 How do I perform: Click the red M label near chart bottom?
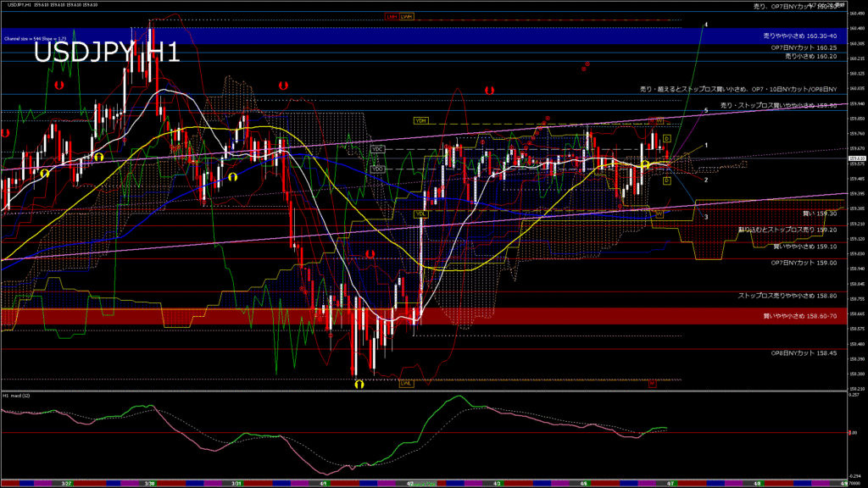tap(652, 383)
